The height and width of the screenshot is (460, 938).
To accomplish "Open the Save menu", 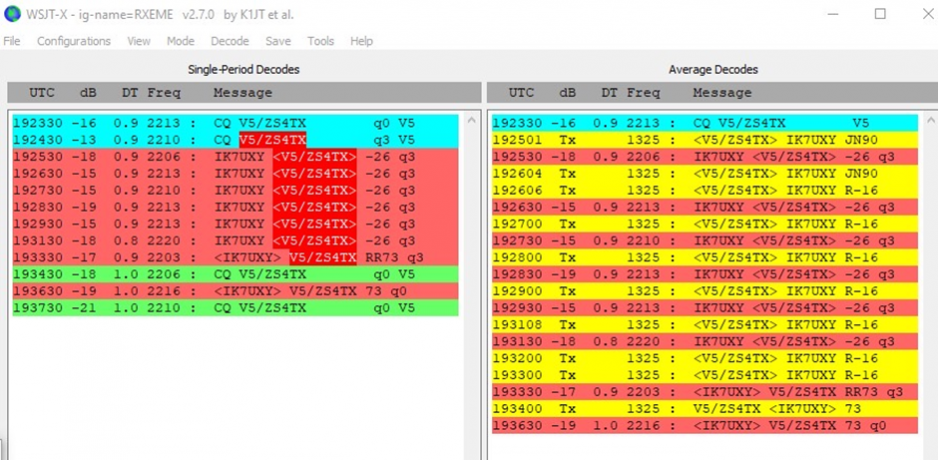I will click(279, 41).
